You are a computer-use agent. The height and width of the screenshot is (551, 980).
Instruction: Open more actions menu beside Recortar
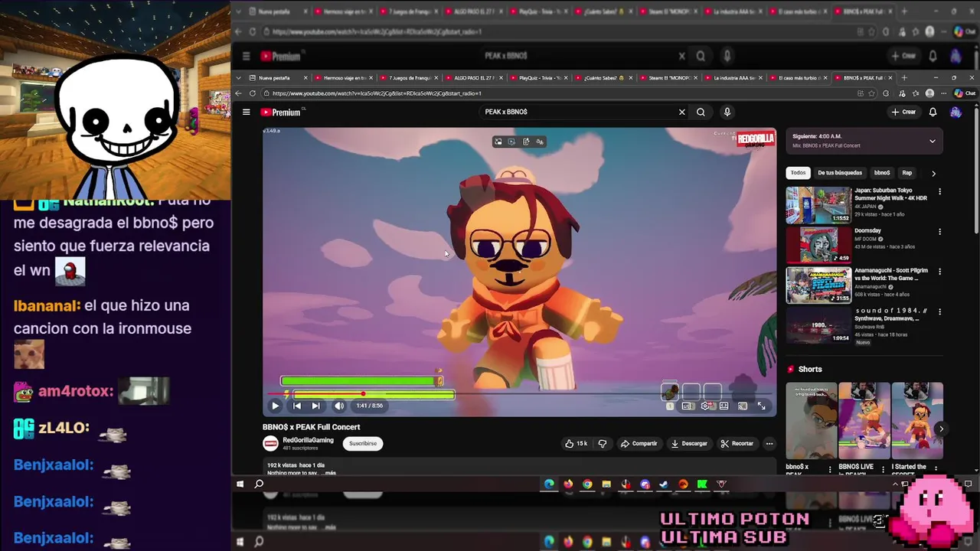tap(769, 443)
